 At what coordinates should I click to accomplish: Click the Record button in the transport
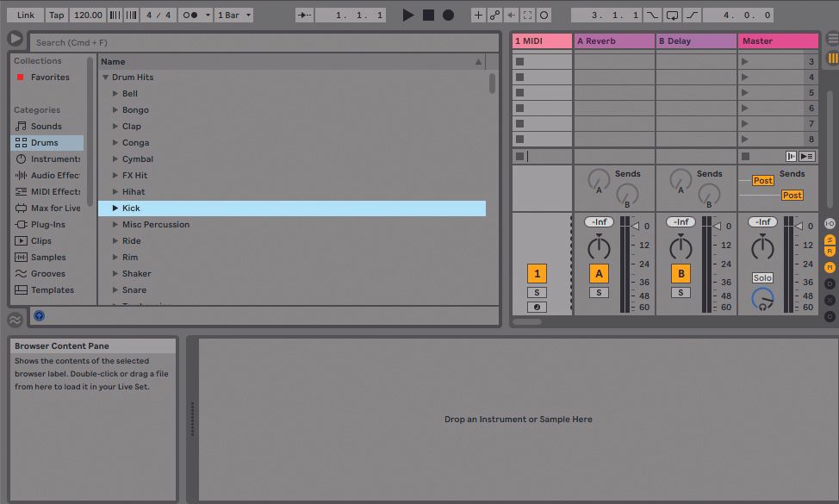[447, 14]
